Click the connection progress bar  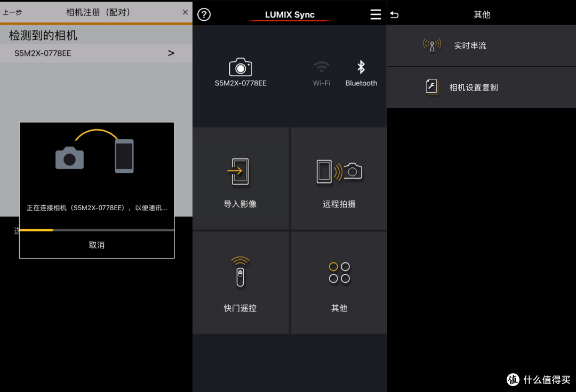coord(97,230)
